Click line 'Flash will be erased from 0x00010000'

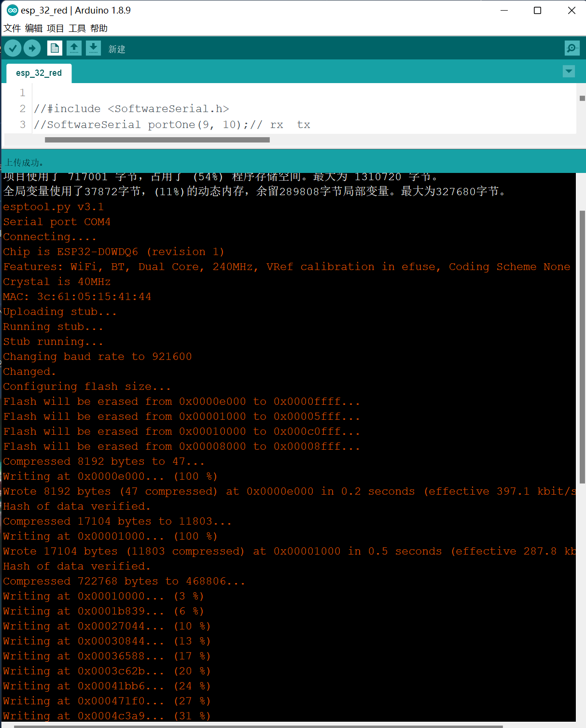(181, 431)
